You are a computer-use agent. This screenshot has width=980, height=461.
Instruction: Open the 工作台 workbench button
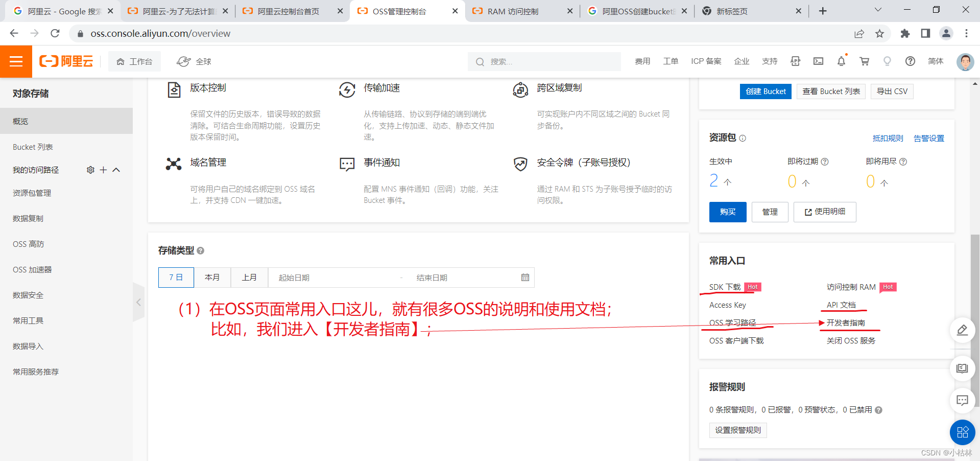click(134, 61)
